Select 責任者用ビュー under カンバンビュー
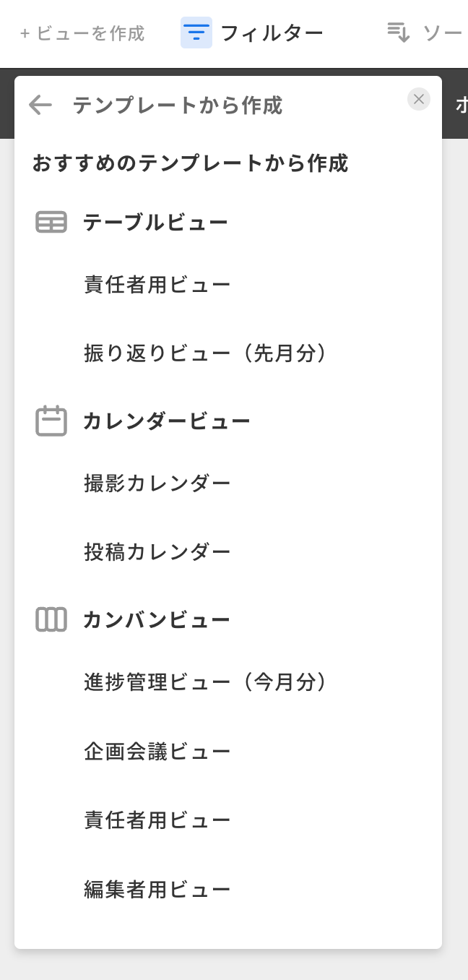 pos(157,820)
